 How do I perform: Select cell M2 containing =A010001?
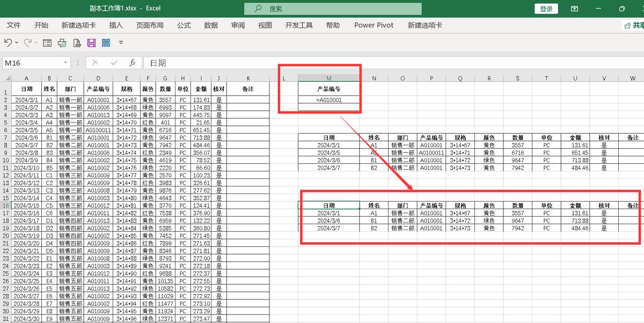(x=328, y=99)
